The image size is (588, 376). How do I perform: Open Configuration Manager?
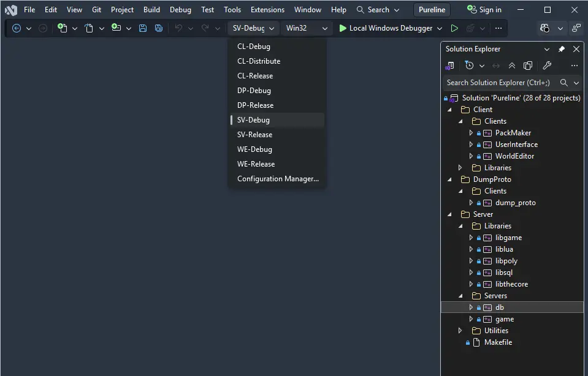[278, 179]
